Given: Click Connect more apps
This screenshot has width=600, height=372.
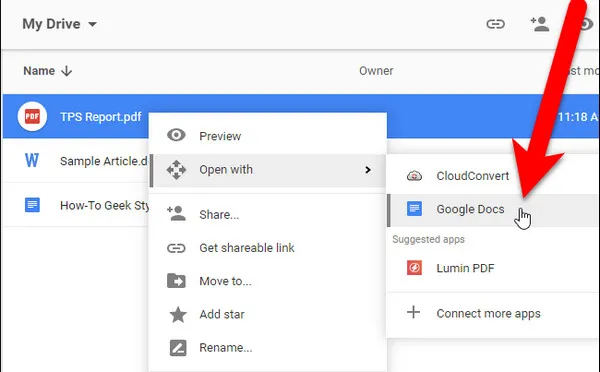Looking at the screenshot, I should click(x=493, y=313).
